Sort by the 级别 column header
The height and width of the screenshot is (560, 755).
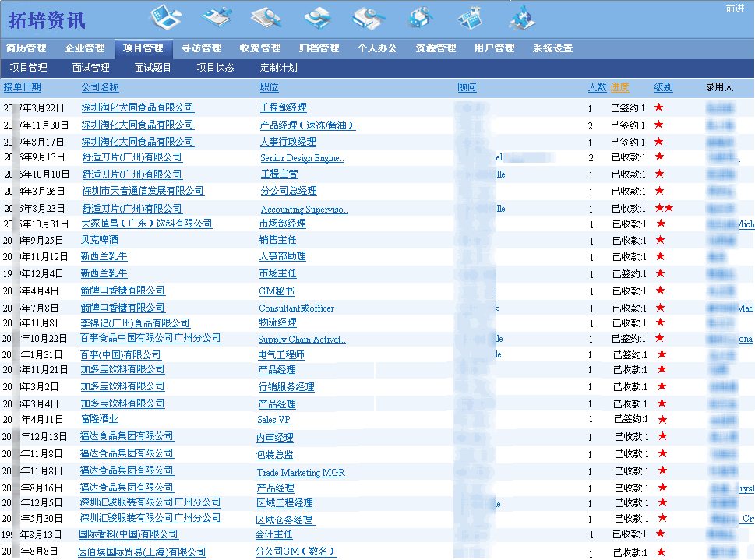pyautogui.click(x=664, y=87)
